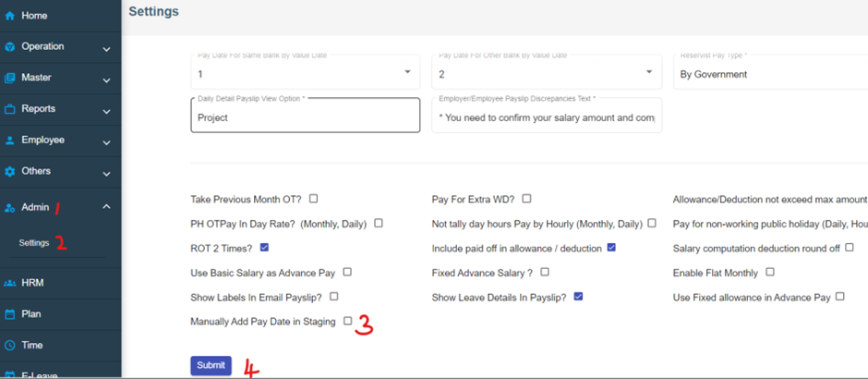The image size is (868, 379).
Task: Open the Settings submenu item
Action: (34, 243)
